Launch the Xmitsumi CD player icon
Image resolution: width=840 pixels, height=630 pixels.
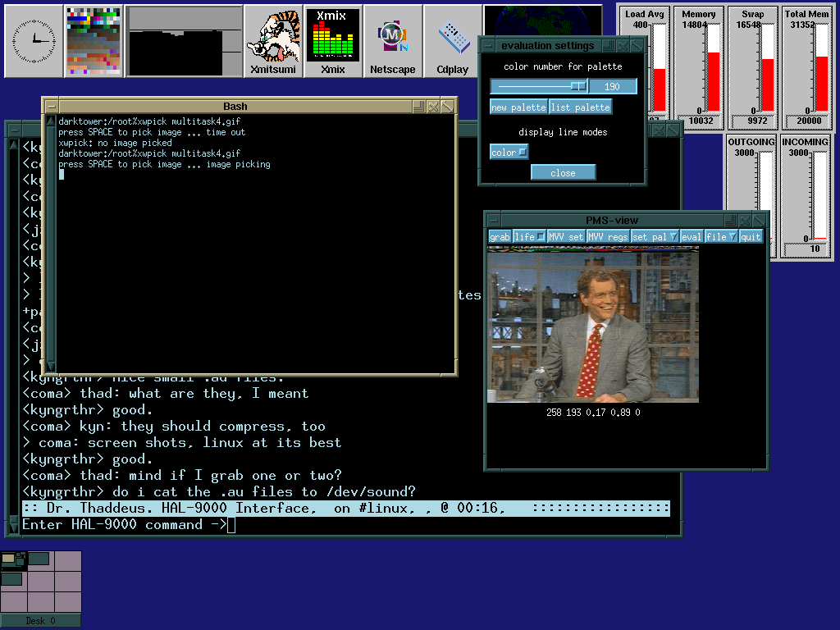tap(273, 41)
